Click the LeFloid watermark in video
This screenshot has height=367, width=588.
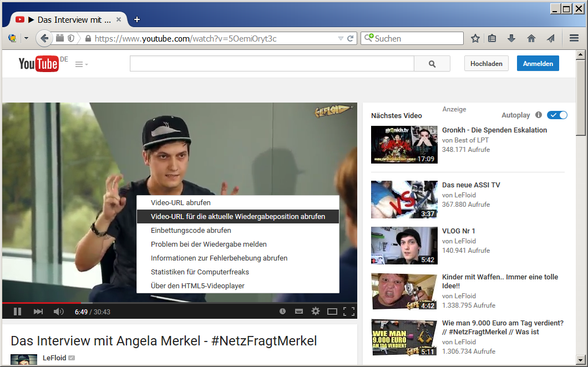click(x=333, y=111)
